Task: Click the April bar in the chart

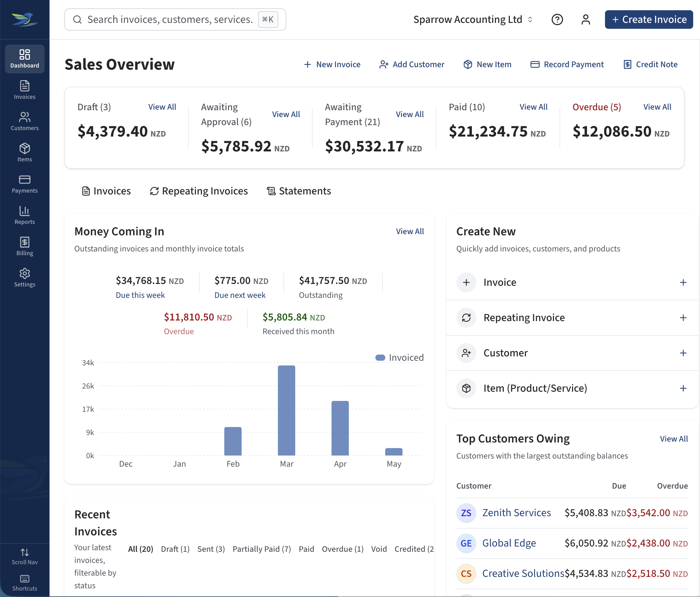Action: [340, 428]
